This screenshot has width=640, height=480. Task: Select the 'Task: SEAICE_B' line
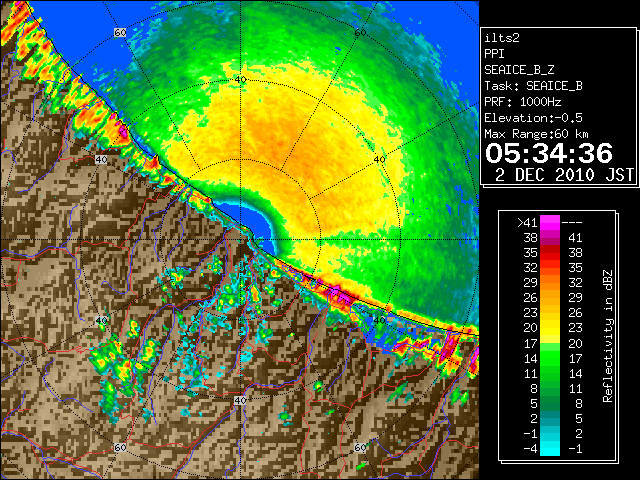coord(533,86)
